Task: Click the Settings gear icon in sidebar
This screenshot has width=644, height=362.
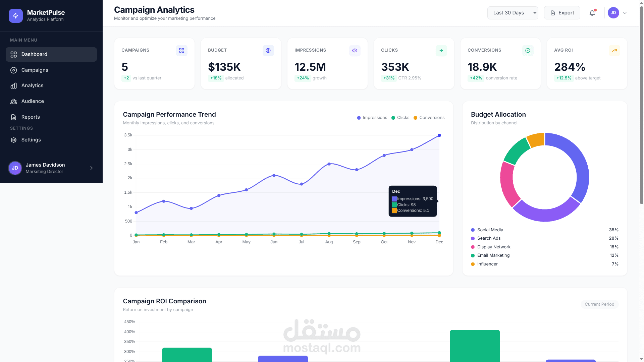Action: point(13,140)
